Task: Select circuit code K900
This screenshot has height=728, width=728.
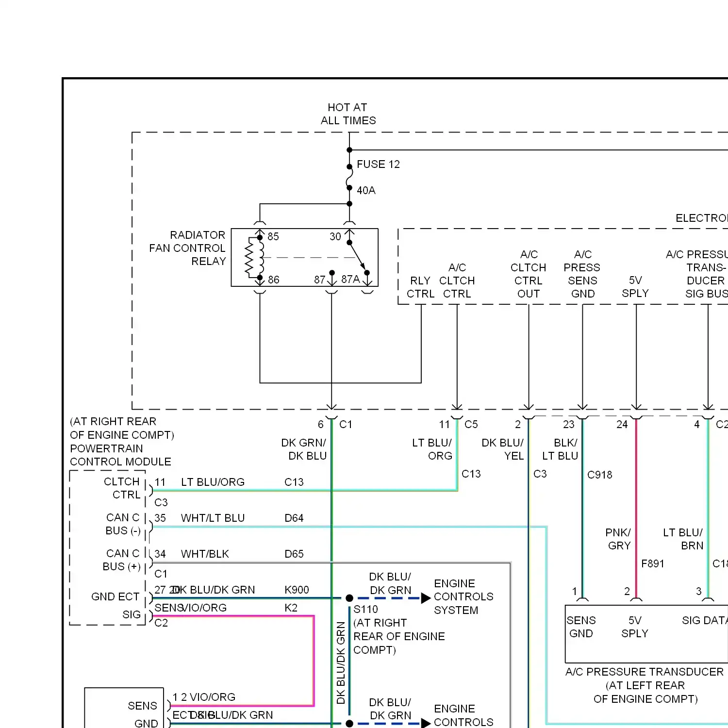Action: pyautogui.click(x=297, y=590)
